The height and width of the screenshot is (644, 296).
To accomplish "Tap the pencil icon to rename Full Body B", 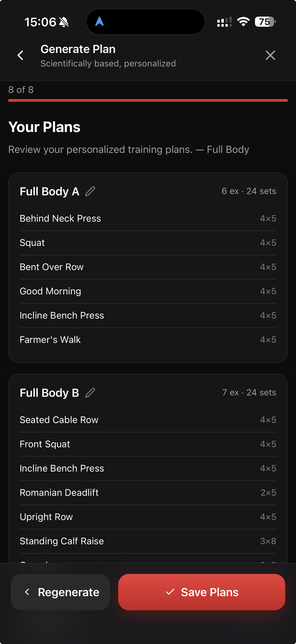I will point(90,393).
